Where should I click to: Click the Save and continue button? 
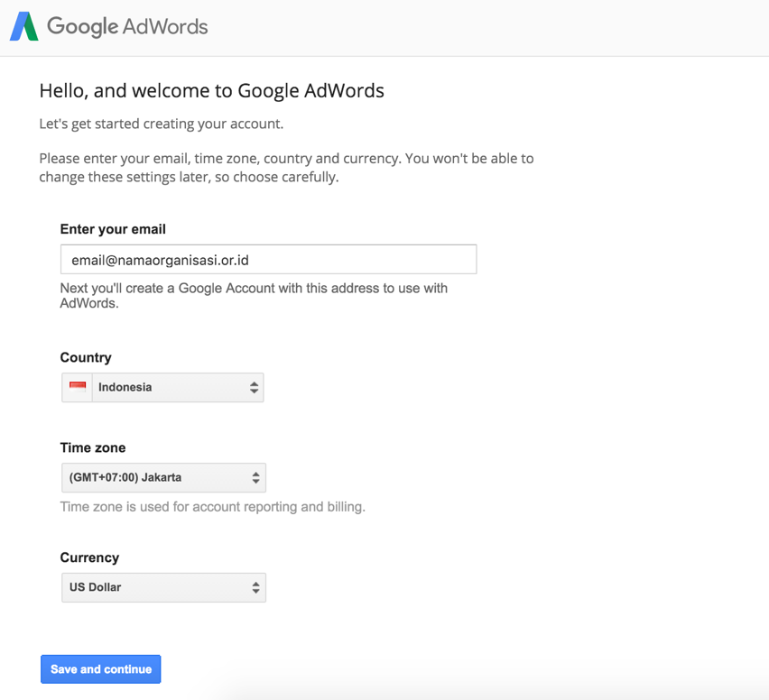click(100, 669)
